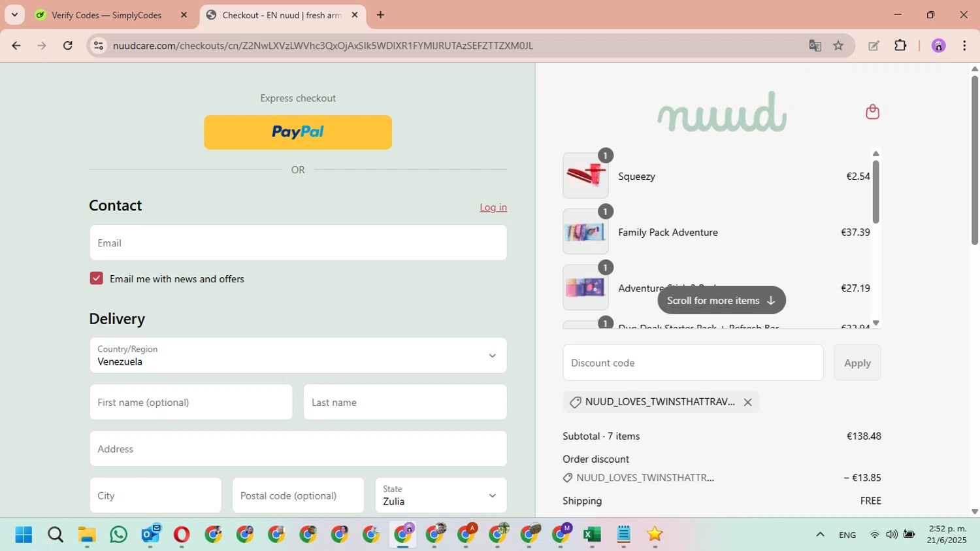Click the translate page icon
The width and height of the screenshot is (980, 551).
[x=815, y=46]
